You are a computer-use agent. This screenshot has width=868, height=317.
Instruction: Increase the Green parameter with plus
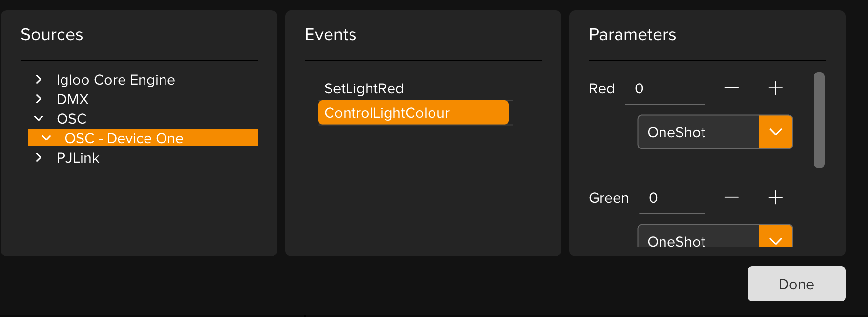775,198
